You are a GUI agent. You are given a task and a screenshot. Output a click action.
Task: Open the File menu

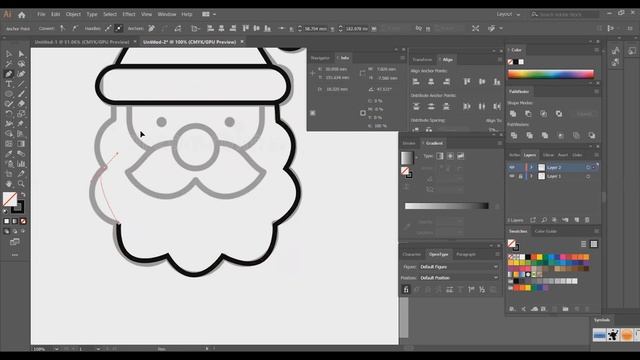click(x=41, y=14)
